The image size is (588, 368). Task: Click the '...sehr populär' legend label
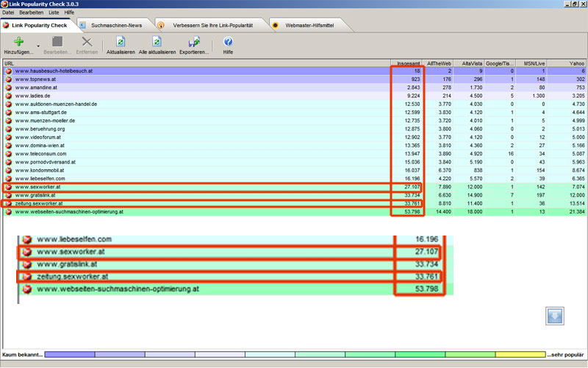pos(565,355)
